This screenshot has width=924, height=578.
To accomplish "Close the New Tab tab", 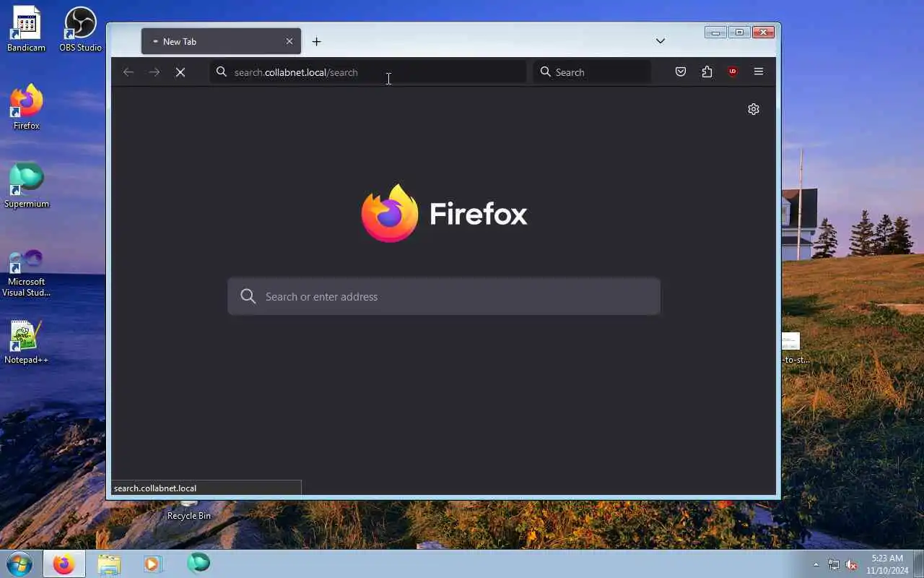I will [289, 41].
